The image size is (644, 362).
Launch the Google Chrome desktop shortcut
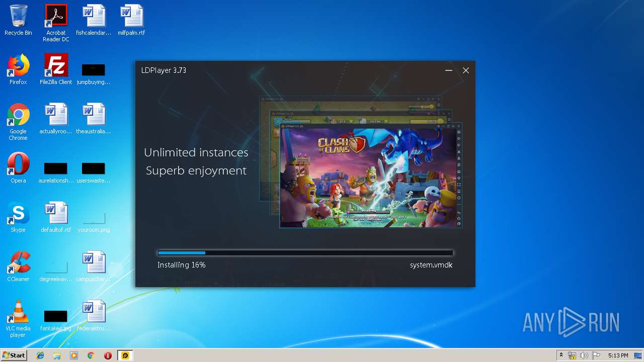click(18, 122)
